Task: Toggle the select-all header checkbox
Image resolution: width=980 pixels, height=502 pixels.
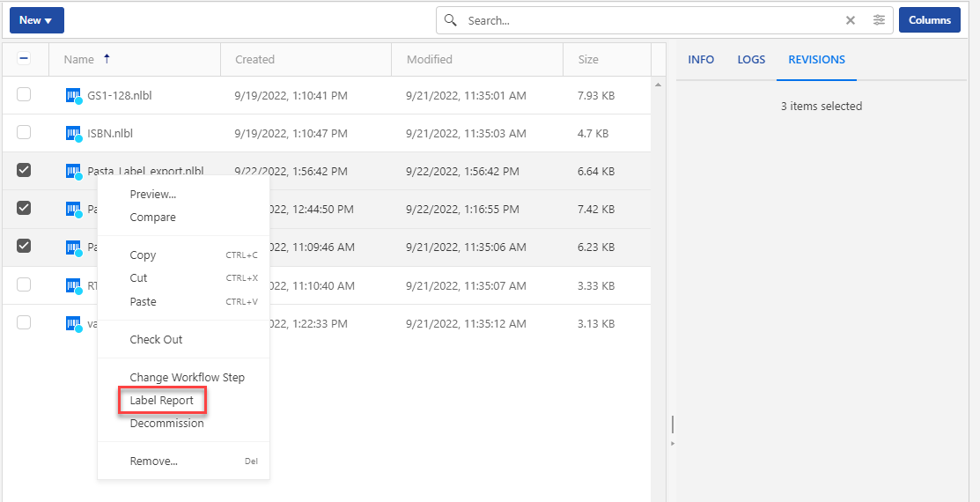Action: click(x=24, y=58)
